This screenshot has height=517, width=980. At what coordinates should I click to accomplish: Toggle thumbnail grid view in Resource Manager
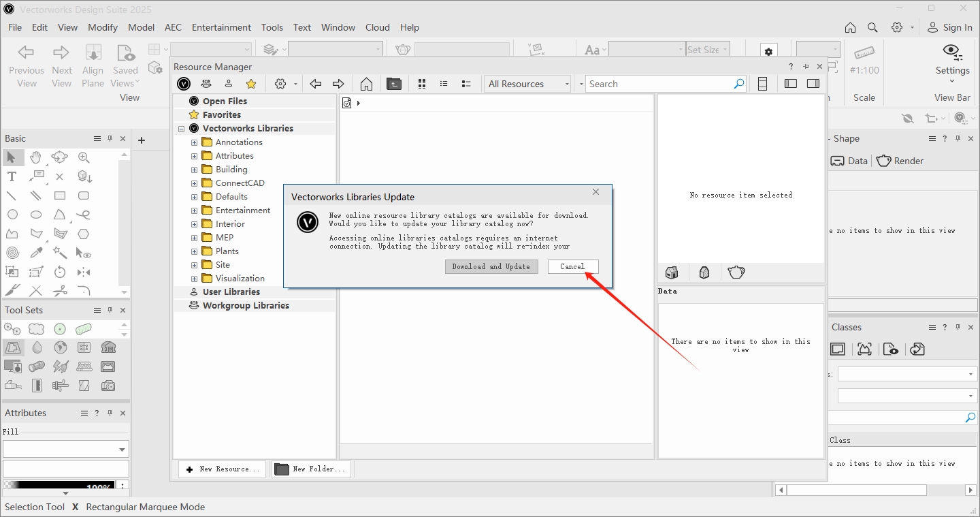click(x=422, y=84)
